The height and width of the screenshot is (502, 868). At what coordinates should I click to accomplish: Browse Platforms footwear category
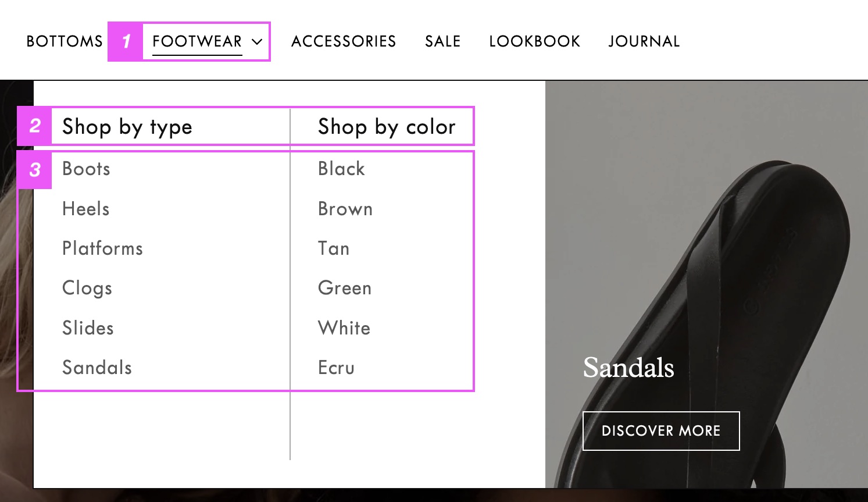102,248
